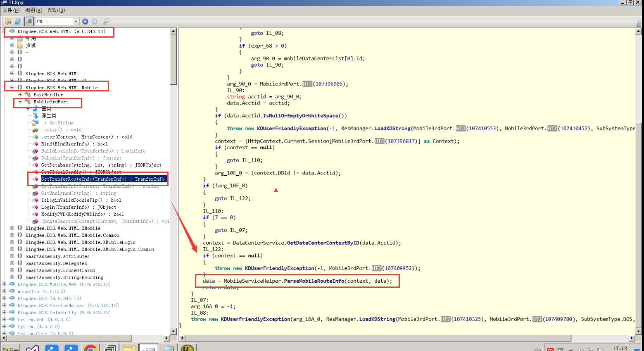Screen dimensions: 644x351
Task: Click the code panel scroll-down arrow
Action: (639, 331)
